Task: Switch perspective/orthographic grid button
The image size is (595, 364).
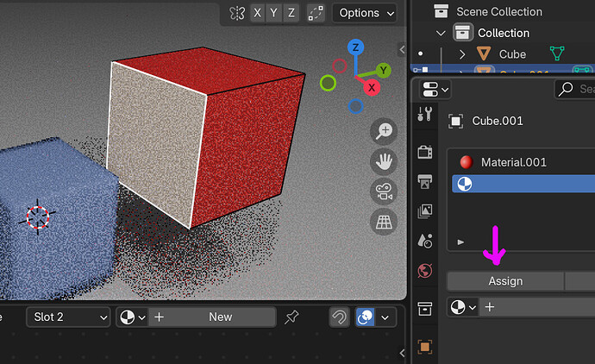Action: [x=384, y=222]
